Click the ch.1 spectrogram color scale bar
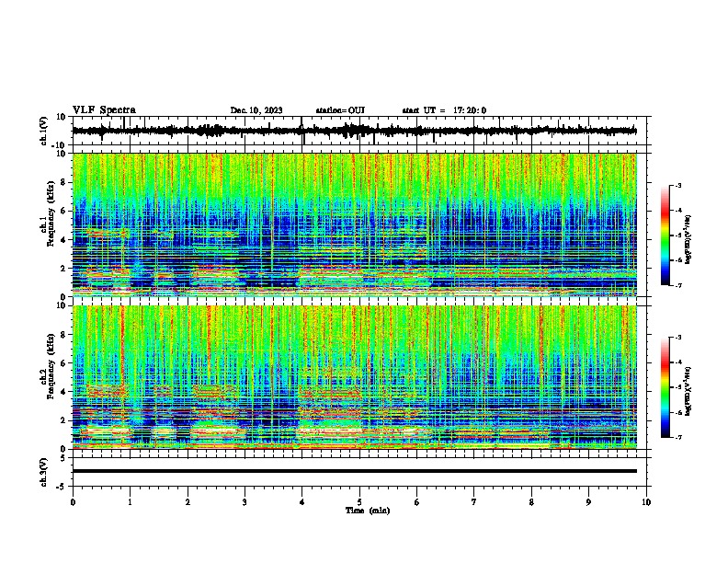 [665, 236]
